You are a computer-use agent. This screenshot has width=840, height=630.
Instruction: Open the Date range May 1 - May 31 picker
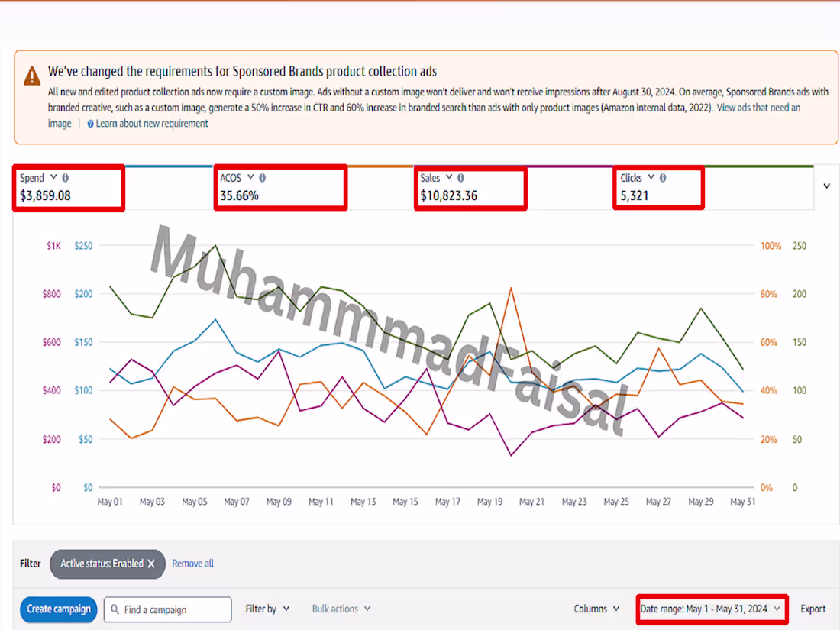pos(711,609)
